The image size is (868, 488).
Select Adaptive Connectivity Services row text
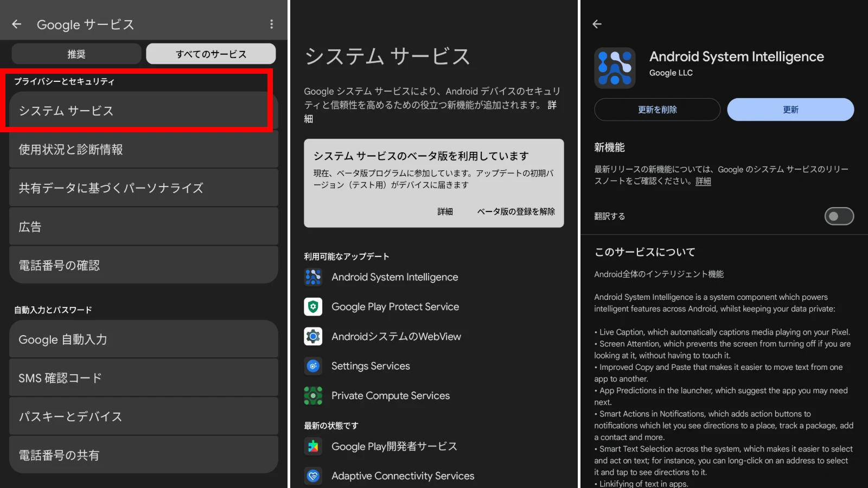[x=403, y=476]
